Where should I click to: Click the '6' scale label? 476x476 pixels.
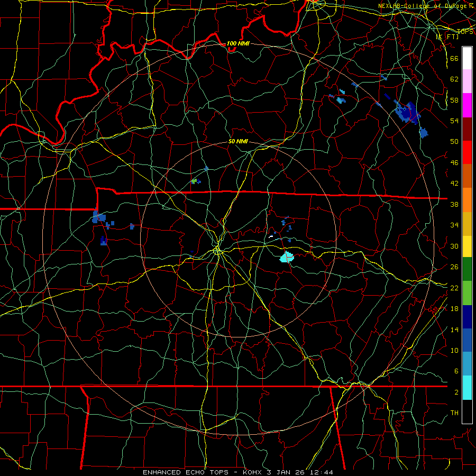tap(456, 371)
